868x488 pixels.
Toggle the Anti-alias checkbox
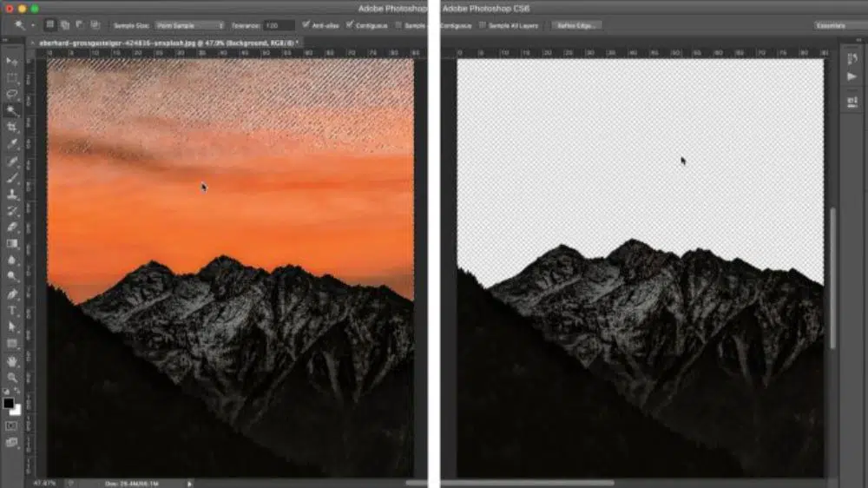point(306,25)
